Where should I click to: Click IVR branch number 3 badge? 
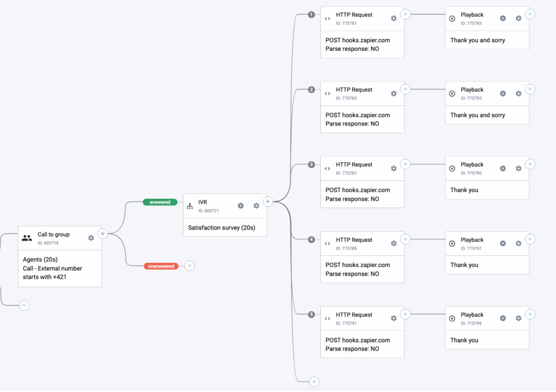tap(311, 165)
